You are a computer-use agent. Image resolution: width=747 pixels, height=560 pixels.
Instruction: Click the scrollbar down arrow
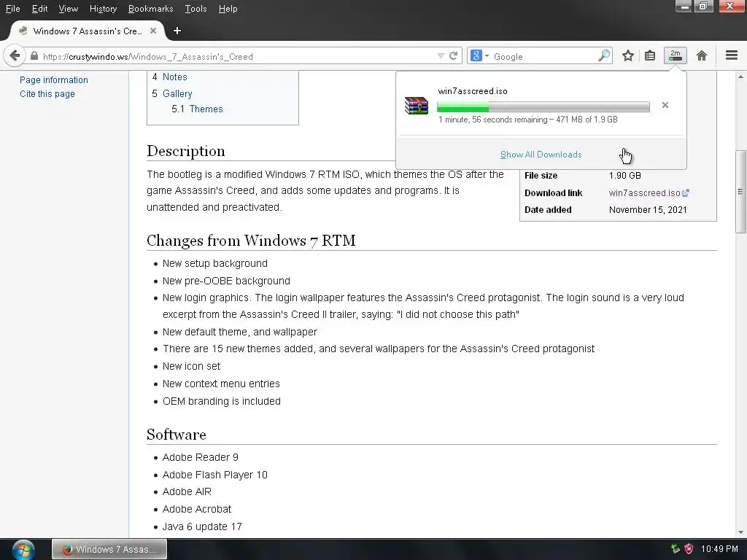point(741,532)
